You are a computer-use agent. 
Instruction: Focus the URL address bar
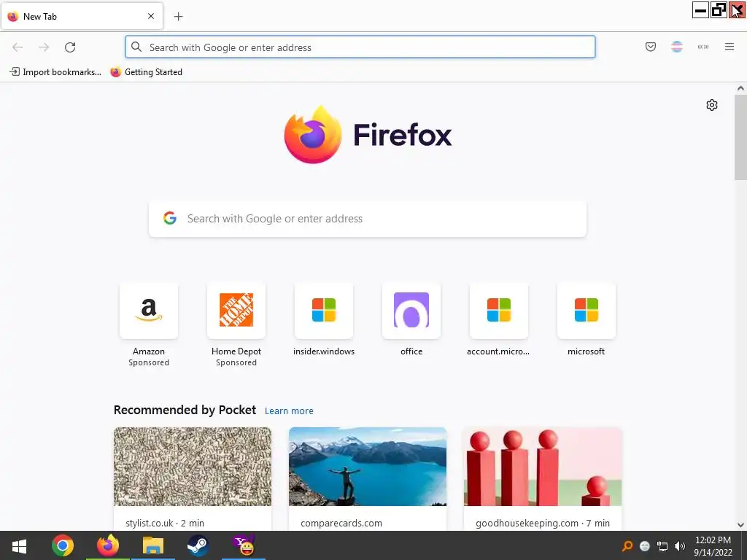click(x=360, y=47)
